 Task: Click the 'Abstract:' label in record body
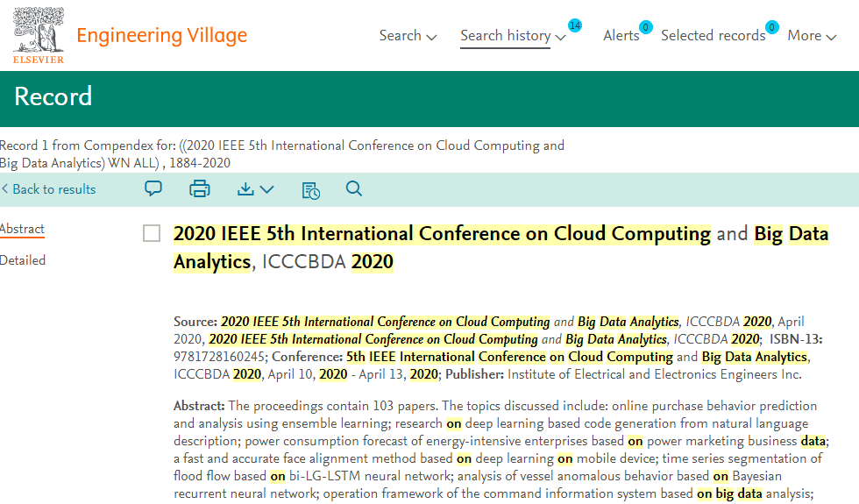coord(199,406)
